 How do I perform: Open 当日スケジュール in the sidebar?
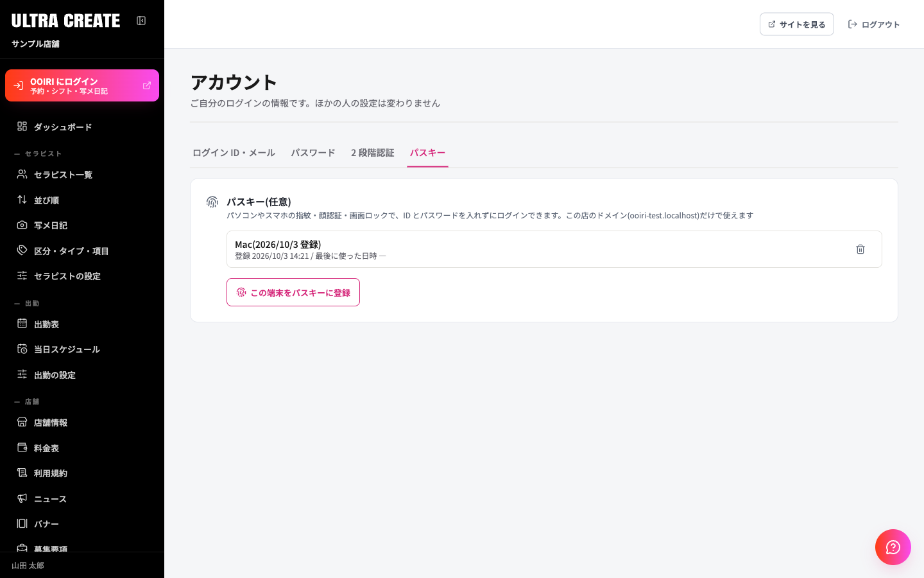tap(82, 349)
